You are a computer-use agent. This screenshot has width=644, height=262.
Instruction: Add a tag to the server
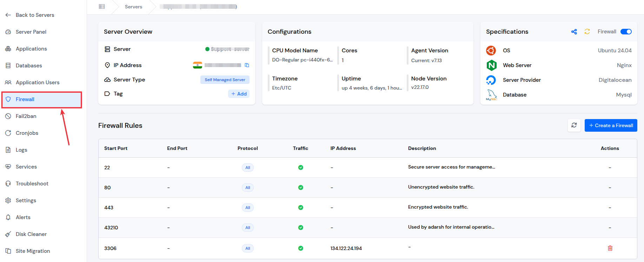point(239,94)
